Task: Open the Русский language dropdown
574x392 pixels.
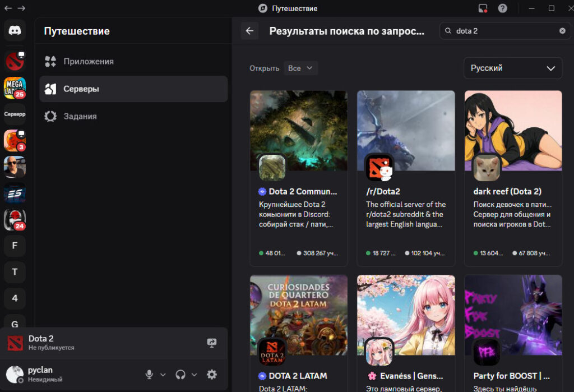Action: click(513, 68)
